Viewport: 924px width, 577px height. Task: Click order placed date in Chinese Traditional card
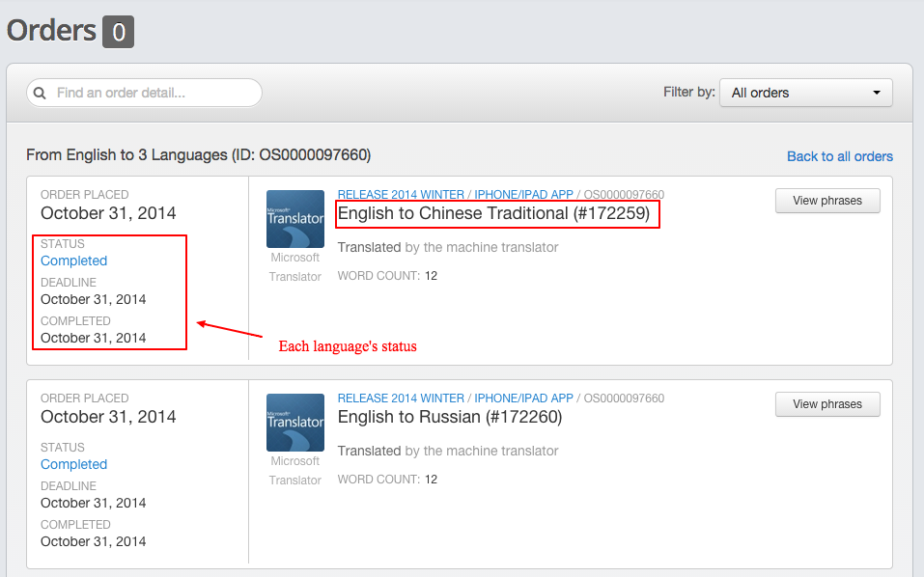(108, 213)
